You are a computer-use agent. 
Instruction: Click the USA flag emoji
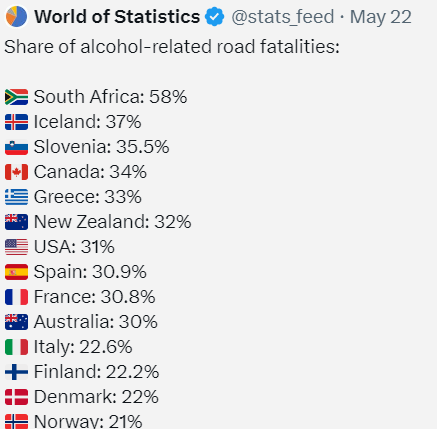point(16,247)
